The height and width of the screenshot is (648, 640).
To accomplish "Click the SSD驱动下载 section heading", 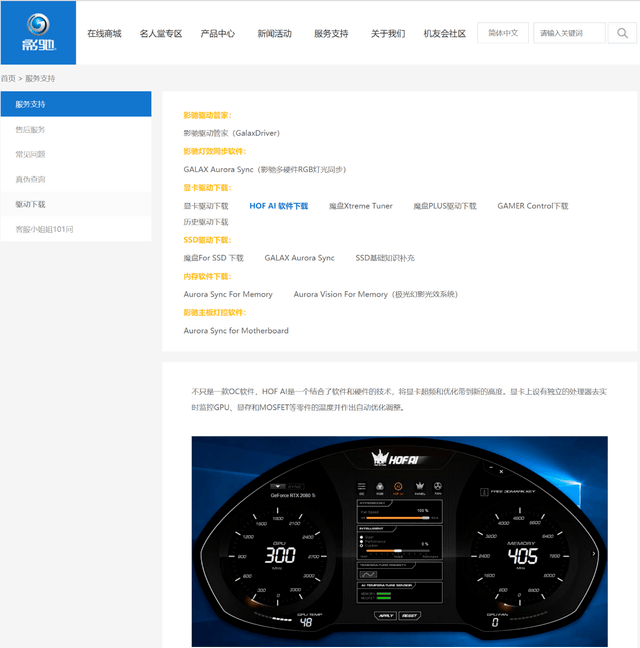I will tap(207, 240).
